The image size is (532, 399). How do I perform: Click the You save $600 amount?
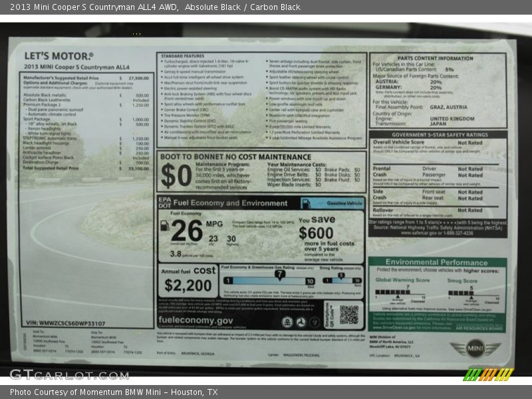(317, 233)
